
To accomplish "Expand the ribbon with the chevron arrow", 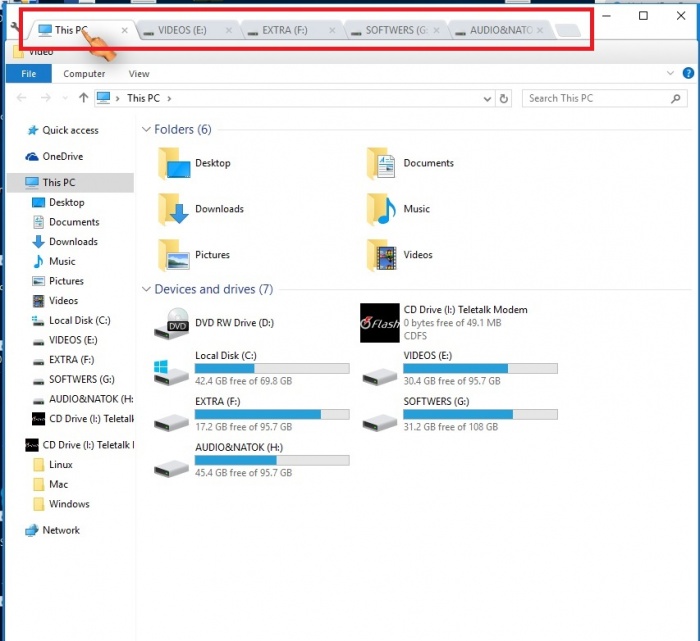I will [670, 73].
